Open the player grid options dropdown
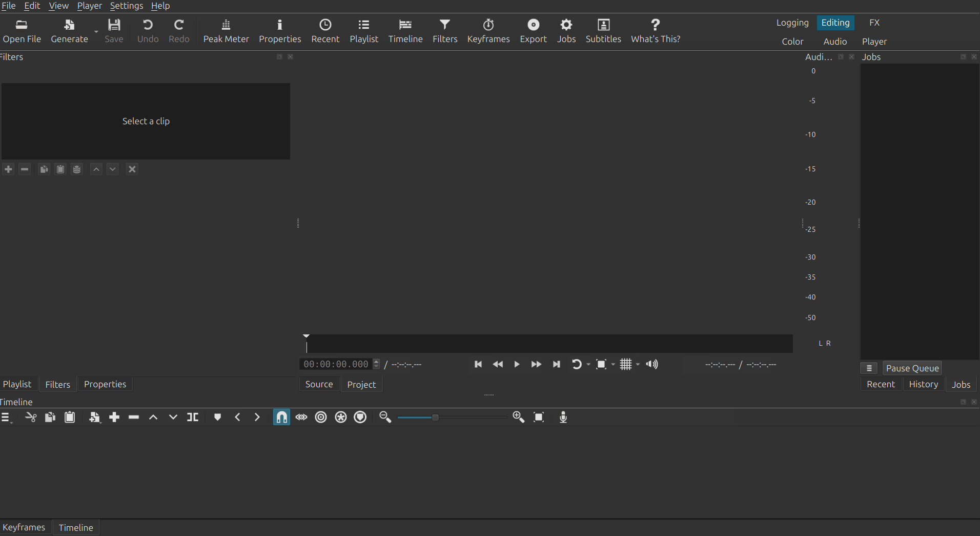Viewport: 980px width, 536px height. tap(638, 364)
